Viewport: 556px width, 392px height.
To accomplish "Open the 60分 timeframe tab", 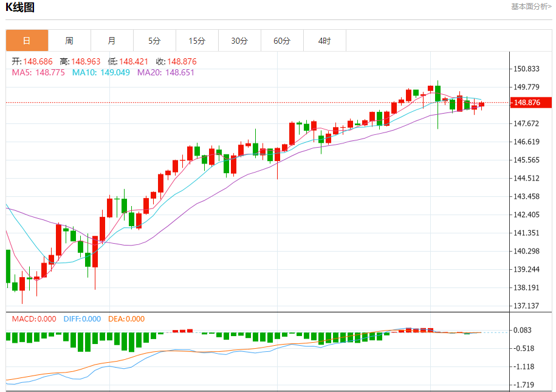I will pyautogui.click(x=282, y=41).
